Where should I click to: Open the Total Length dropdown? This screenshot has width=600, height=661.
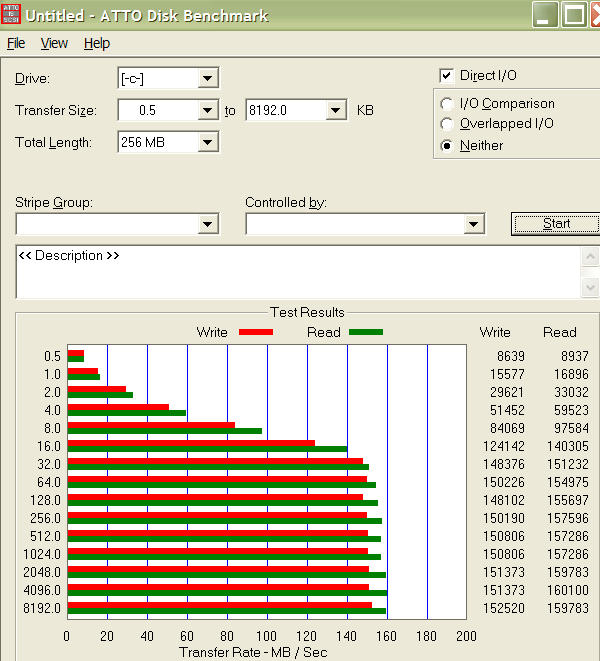click(x=207, y=142)
